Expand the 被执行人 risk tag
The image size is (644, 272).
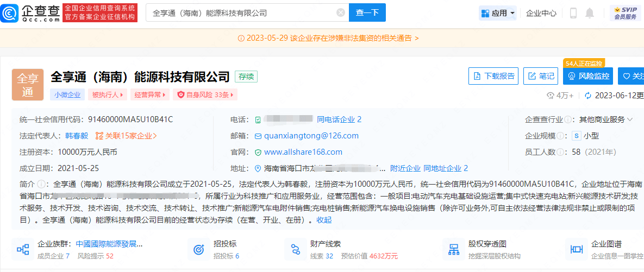(107, 95)
